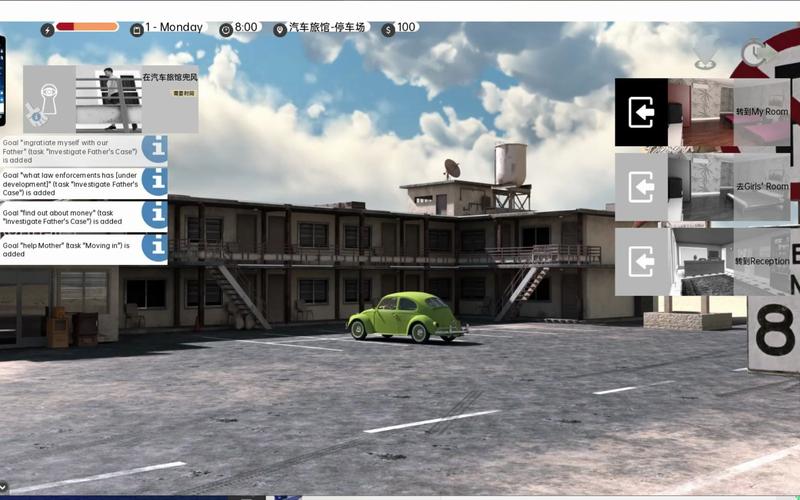
Task: Open info for "ingratiate myself" goal
Action: point(154,148)
